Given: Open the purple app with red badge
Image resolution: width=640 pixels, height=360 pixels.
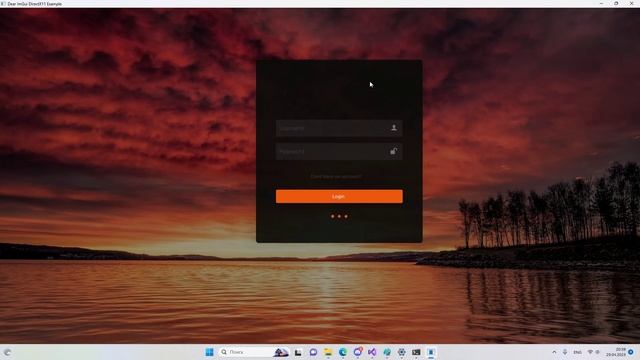Looking at the screenshot, I should click(358, 351).
